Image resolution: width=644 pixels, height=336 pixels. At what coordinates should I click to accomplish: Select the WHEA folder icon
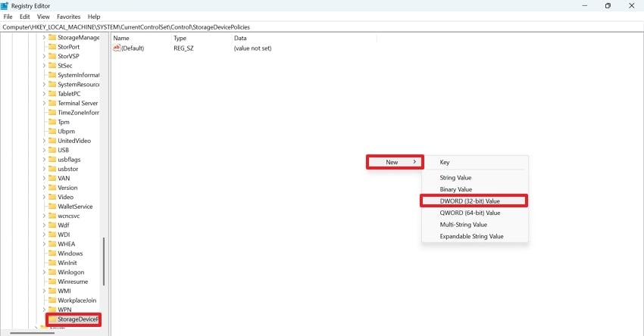tap(52, 244)
